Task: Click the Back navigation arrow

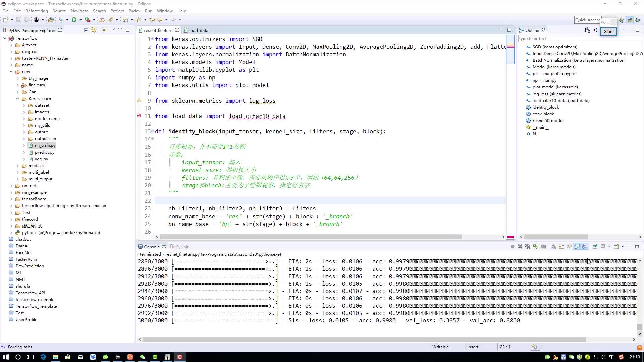Action: click(160, 20)
